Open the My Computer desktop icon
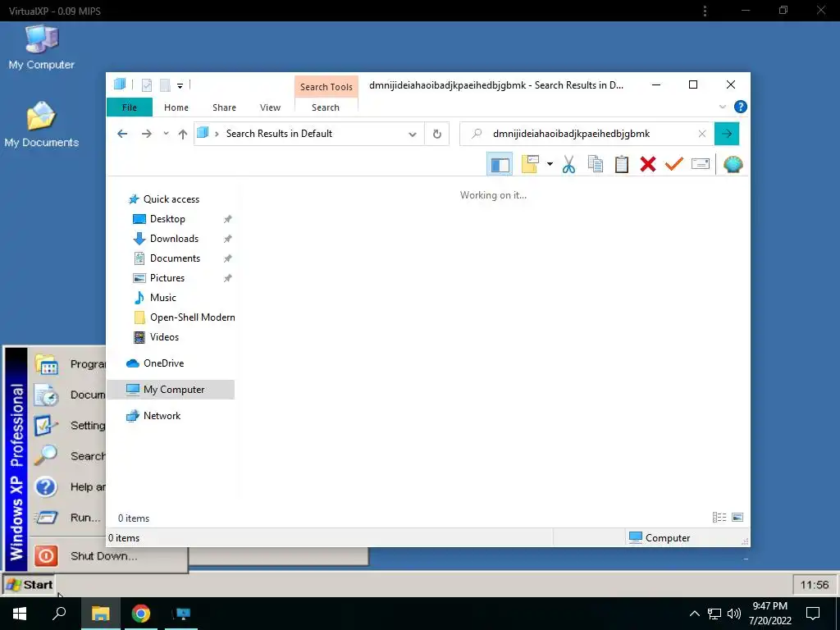Viewport: 840px width, 630px height. tap(41, 47)
